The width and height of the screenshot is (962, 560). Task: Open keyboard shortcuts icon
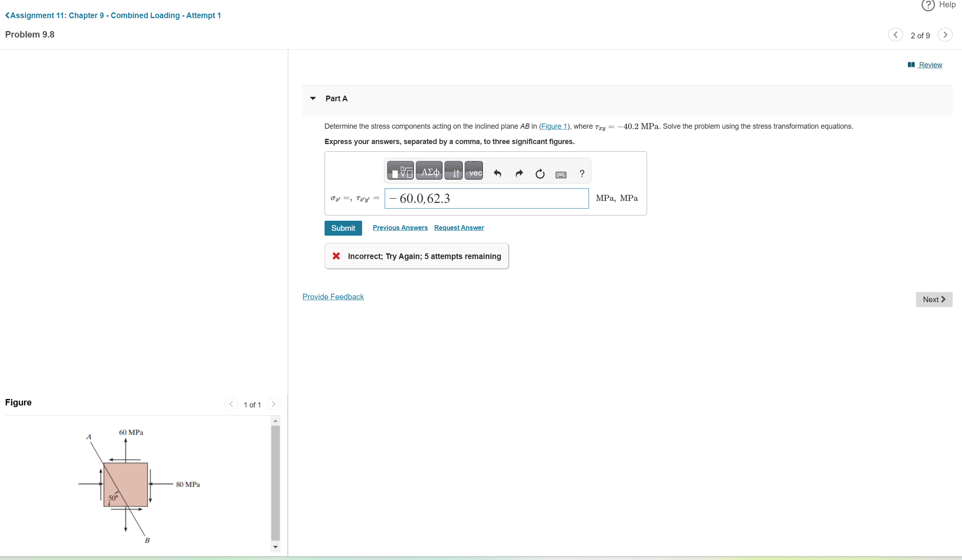coord(561,174)
